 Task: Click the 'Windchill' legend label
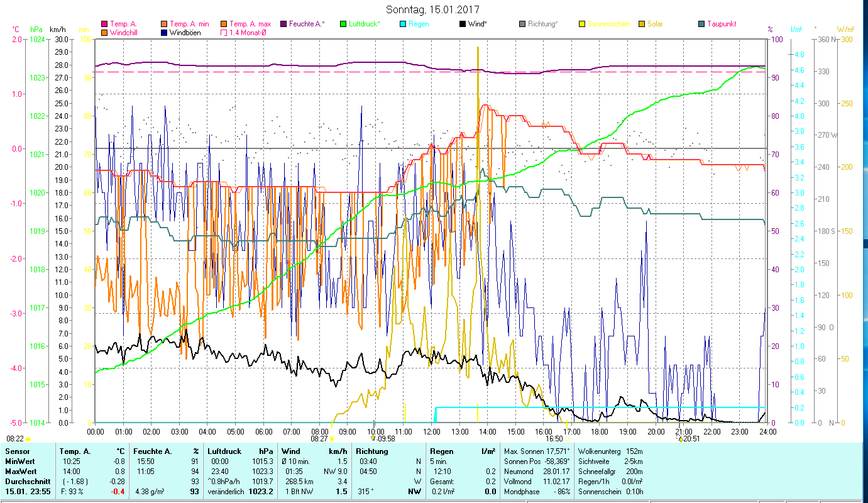[x=125, y=33]
